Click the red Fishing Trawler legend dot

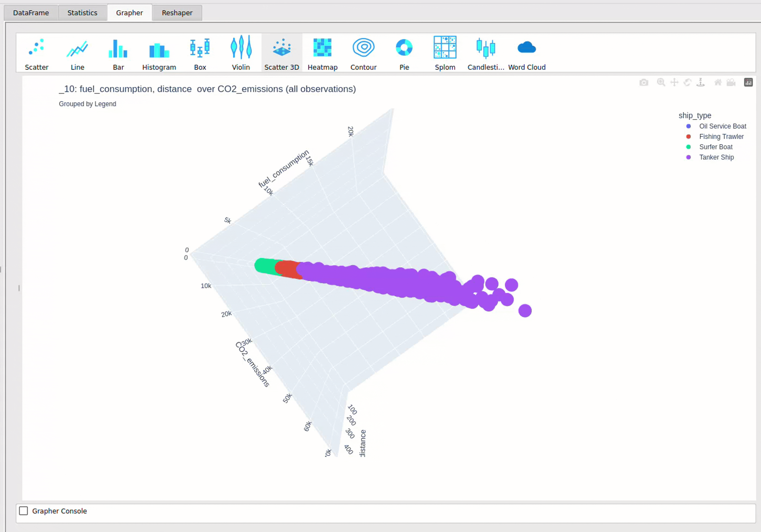688,137
